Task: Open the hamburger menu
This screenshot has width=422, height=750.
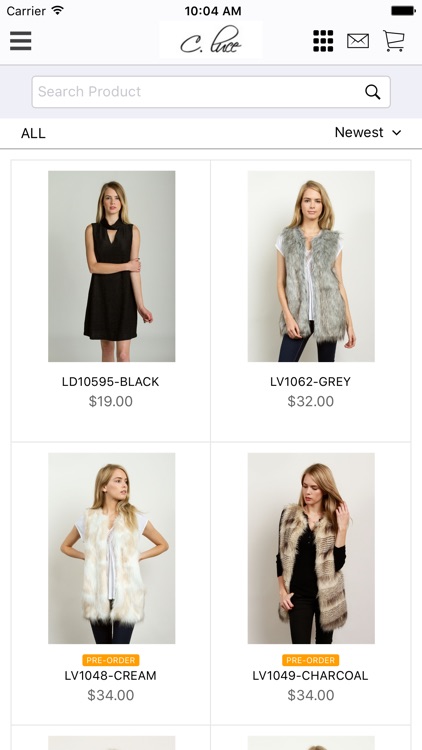Action: (x=21, y=41)
